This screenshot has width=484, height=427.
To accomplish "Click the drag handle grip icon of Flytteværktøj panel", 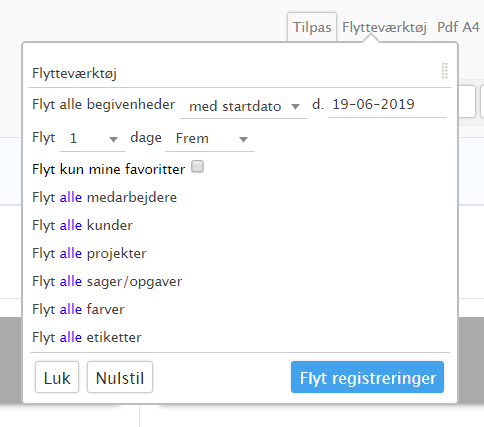I will coord(444,71).
